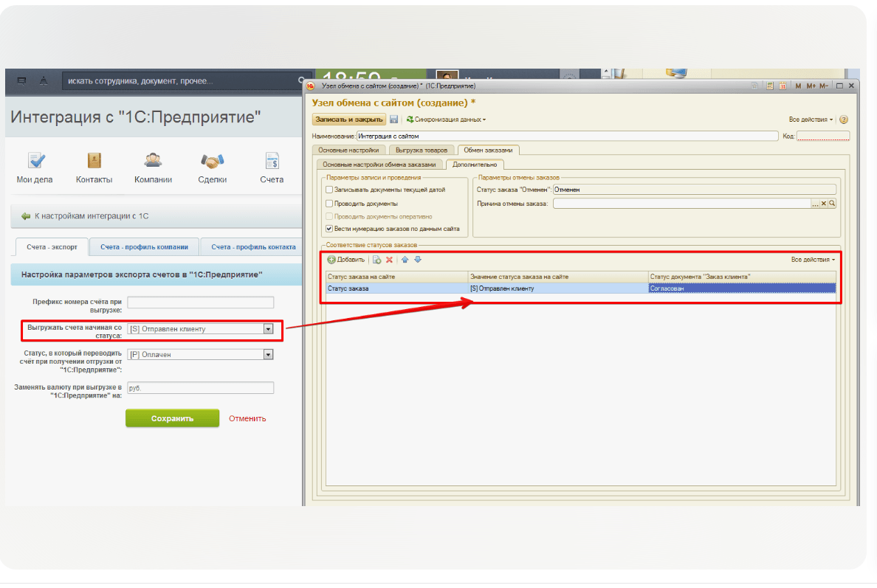
Task: Click ellipsis select button for Причина отмены
Action: point(815,204)
